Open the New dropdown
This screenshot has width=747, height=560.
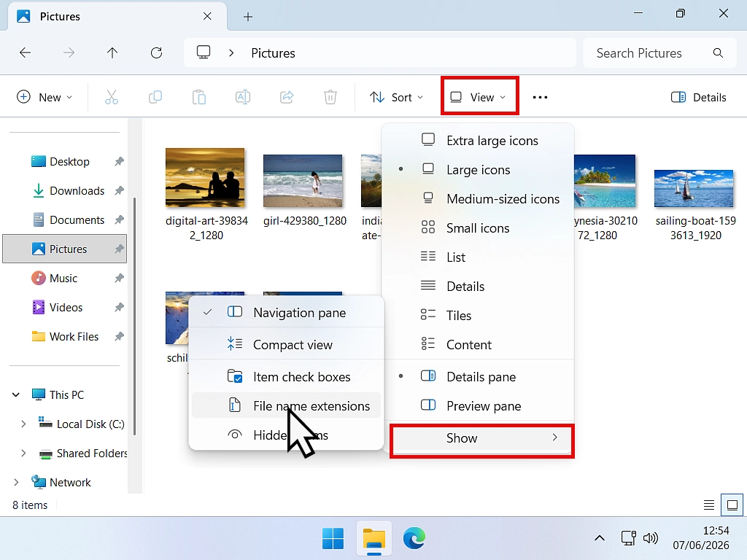click(x=44, y=97)
